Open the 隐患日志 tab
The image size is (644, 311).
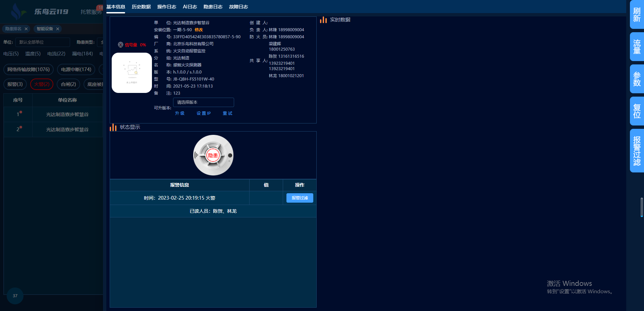coord(213,7)
